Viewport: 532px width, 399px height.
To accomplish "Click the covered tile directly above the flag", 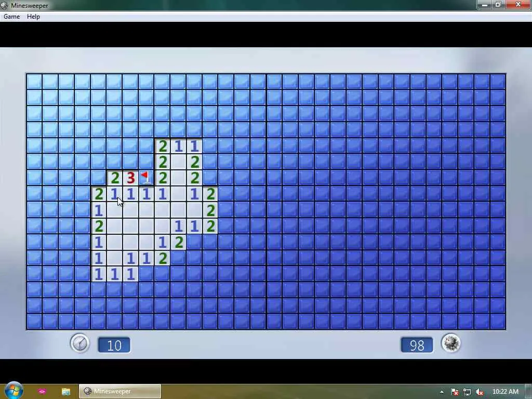I will (x=146, y=162).
